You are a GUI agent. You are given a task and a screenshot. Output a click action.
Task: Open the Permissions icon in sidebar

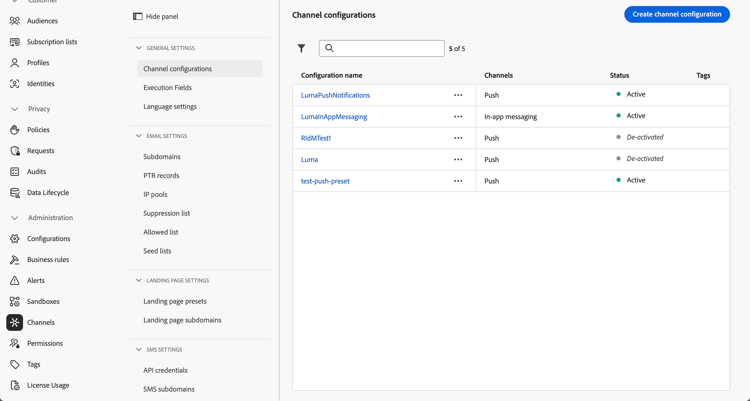click(15, 343)
